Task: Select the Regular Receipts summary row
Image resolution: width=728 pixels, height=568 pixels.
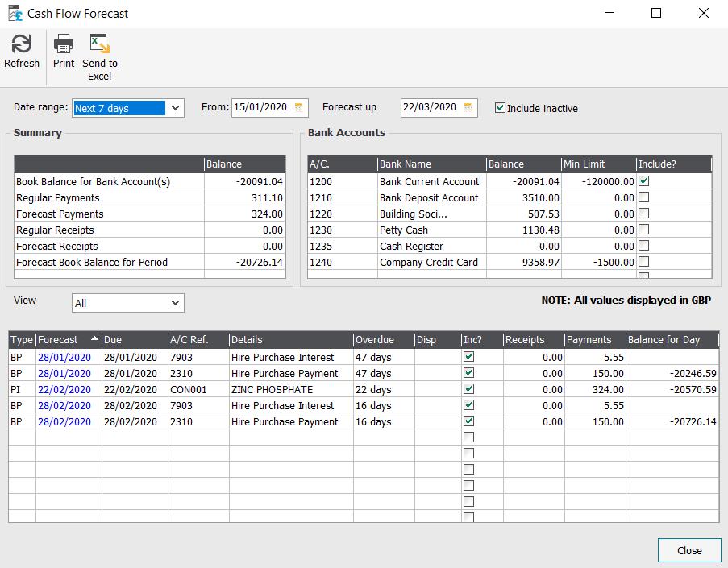Action: (x=149, y=230)
